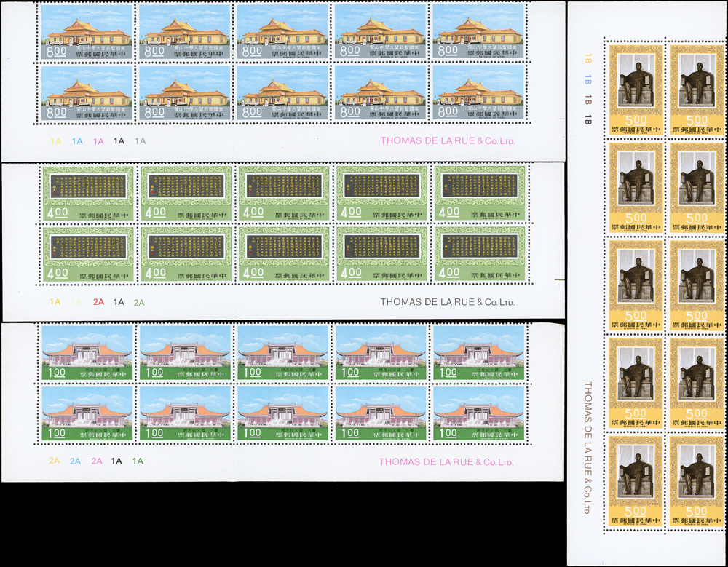Click the pink 2A plate number on 1.00 sheet
The height and width of the screenshot is (567, 728).
tap(97, 461)
